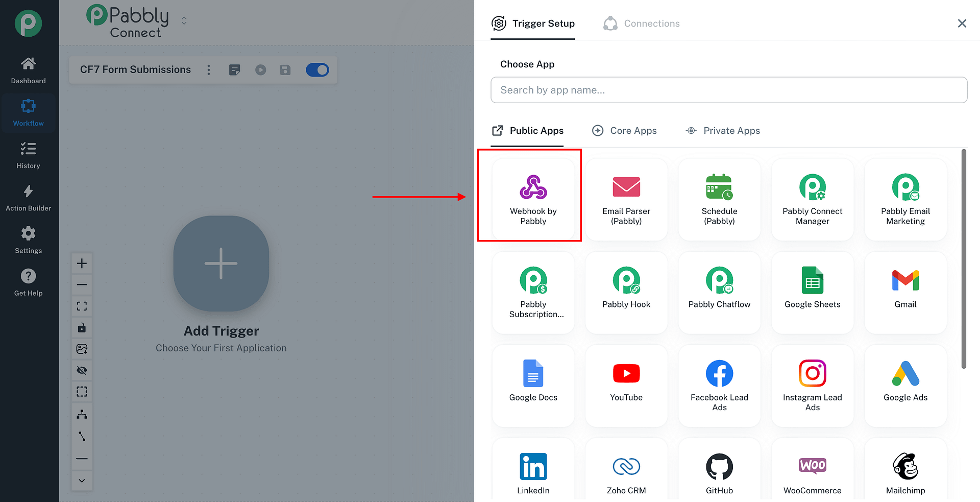This screenshot has height=502, width=980.
Task: Click canvas image export icon
Action: click(82, 349)
